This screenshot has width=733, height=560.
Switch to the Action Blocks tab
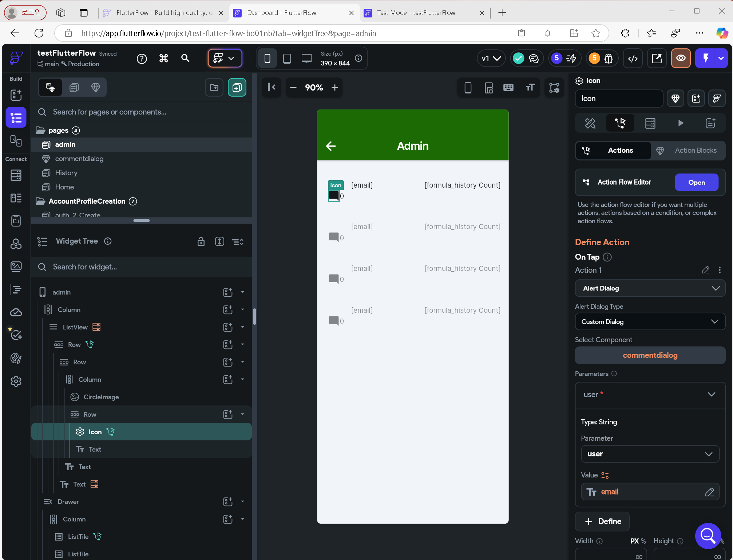(x=688, y=151)
